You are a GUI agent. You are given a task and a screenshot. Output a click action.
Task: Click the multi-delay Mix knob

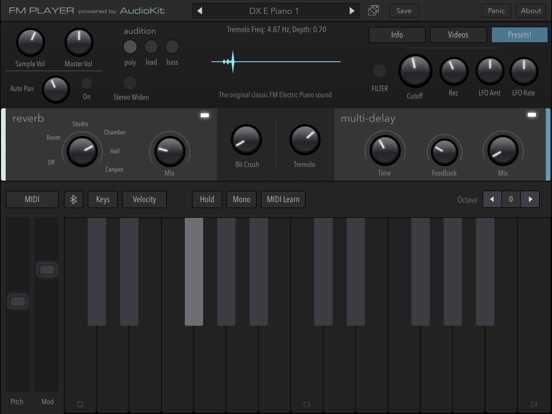click(503, 150)
